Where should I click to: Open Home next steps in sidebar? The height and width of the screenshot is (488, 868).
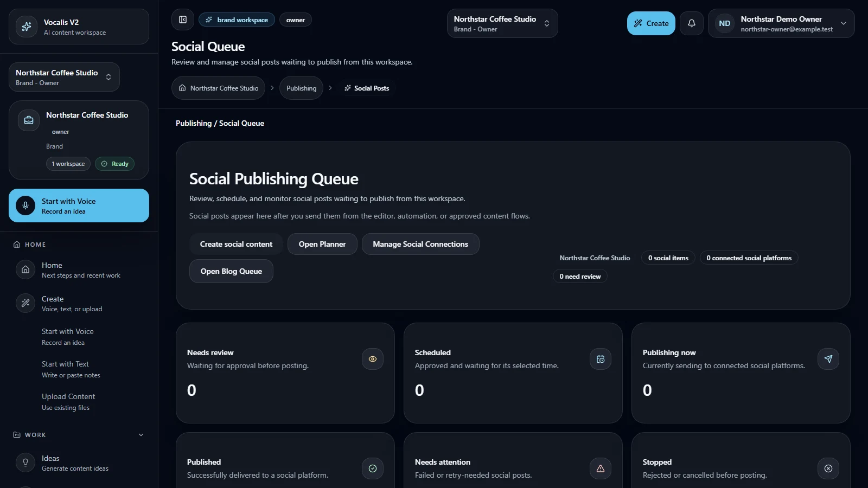[x=79, y=269]
